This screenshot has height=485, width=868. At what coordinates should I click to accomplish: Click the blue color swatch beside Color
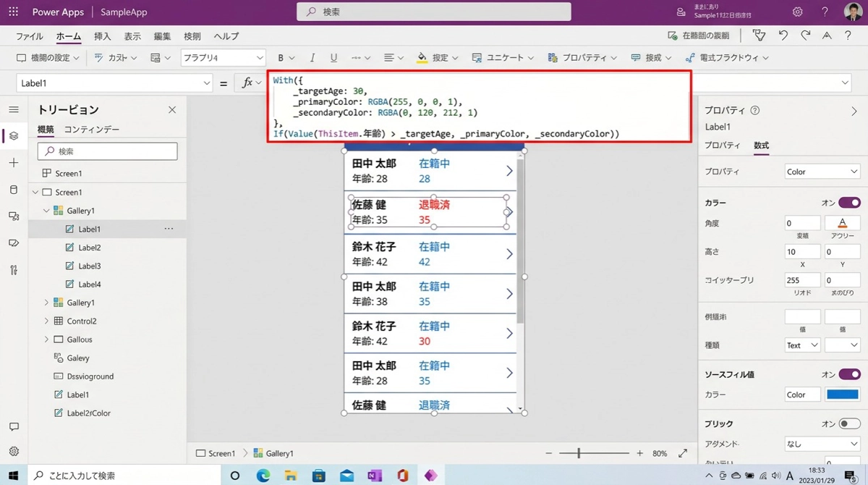[x=843, y=395]
